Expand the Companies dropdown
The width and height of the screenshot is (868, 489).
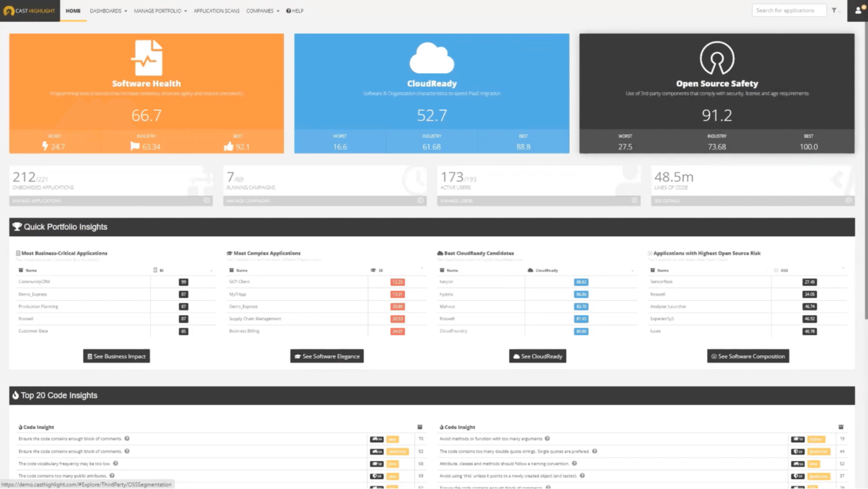(x=262, y=11)
